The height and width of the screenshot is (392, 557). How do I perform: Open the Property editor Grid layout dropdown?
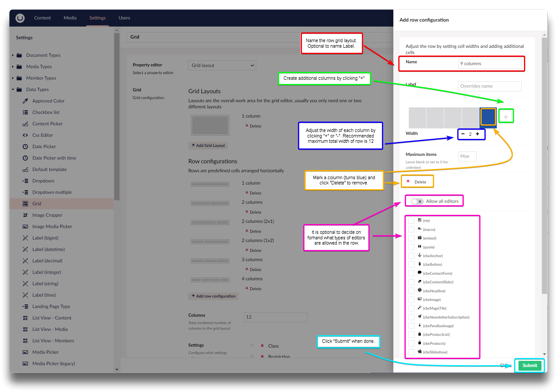click(x=222, y=65)
